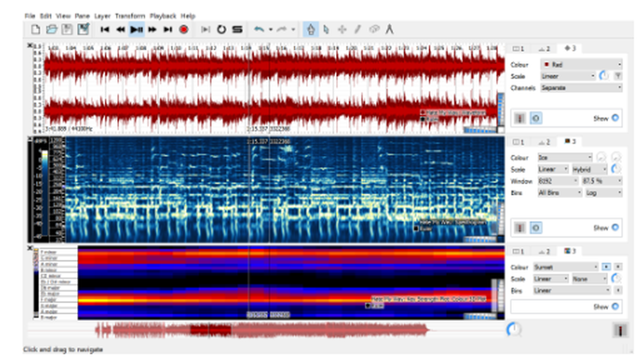Undo the last action with the blue arrow
This screenshot has height=359, width=644.
tap(259, 29)
